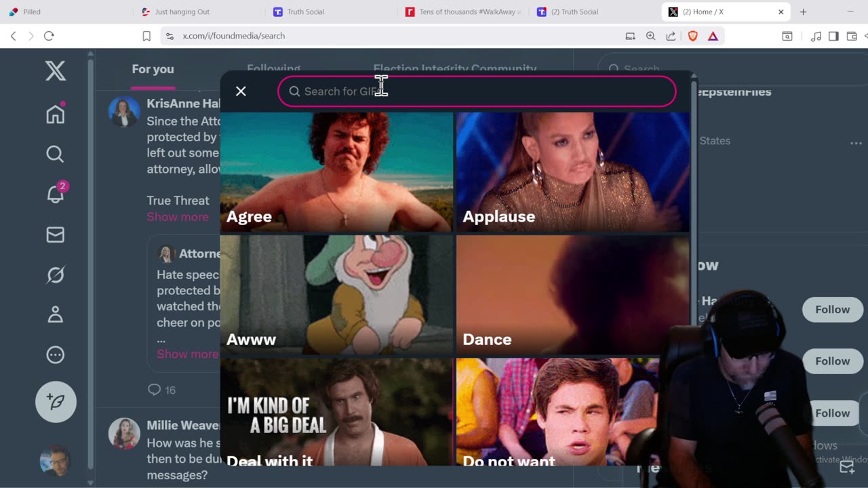Open Millie Weaver profile avatar
Screen dimensions: 868x488
(124, 434)
